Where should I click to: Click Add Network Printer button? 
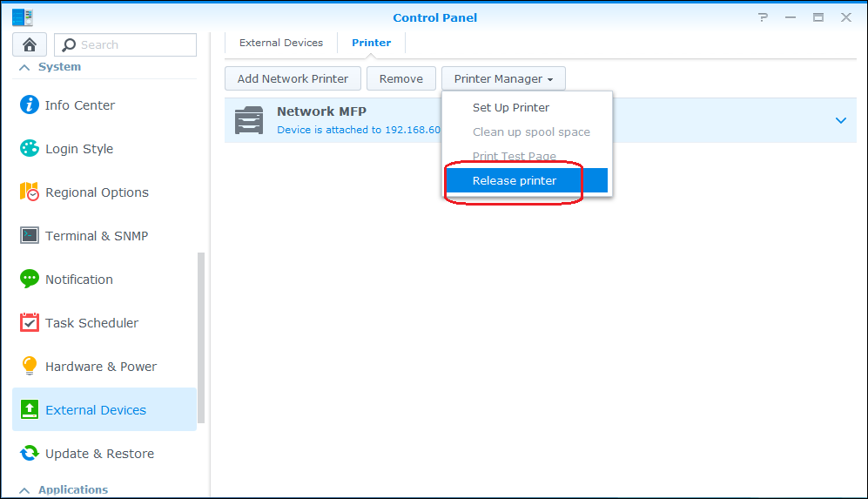click(x=293, y=78)
